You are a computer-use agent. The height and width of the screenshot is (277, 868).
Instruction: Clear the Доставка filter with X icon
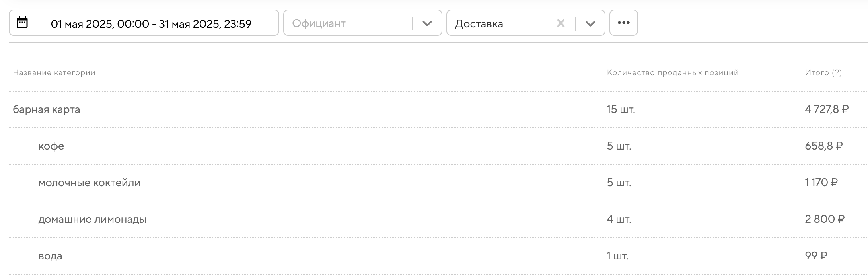point(561,23)
